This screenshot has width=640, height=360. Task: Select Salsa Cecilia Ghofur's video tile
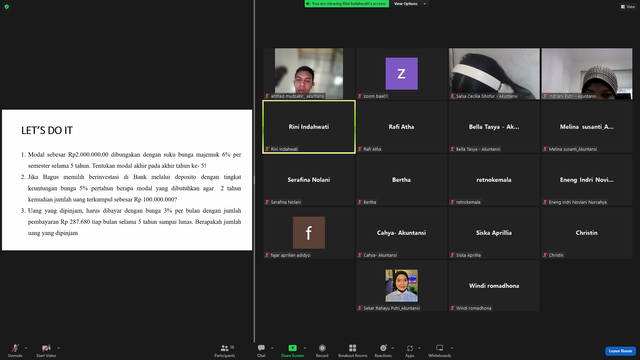[x=494, y=73]
